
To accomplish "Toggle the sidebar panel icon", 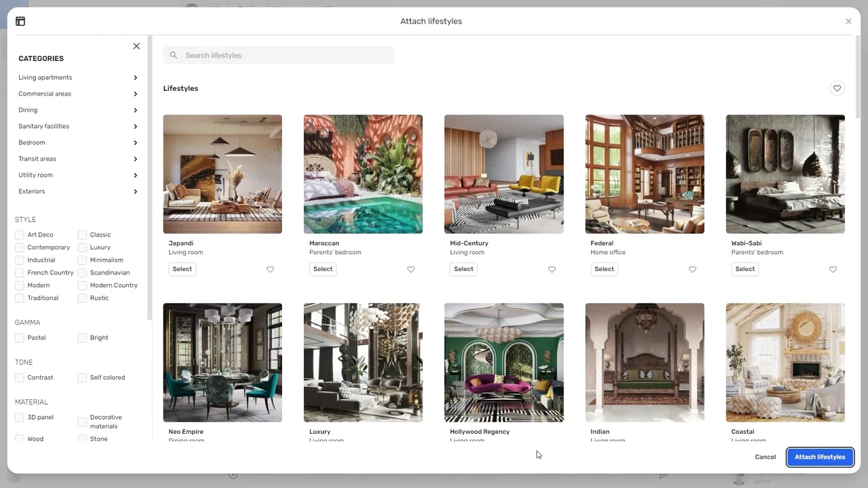I will click(x=20, y=21).
